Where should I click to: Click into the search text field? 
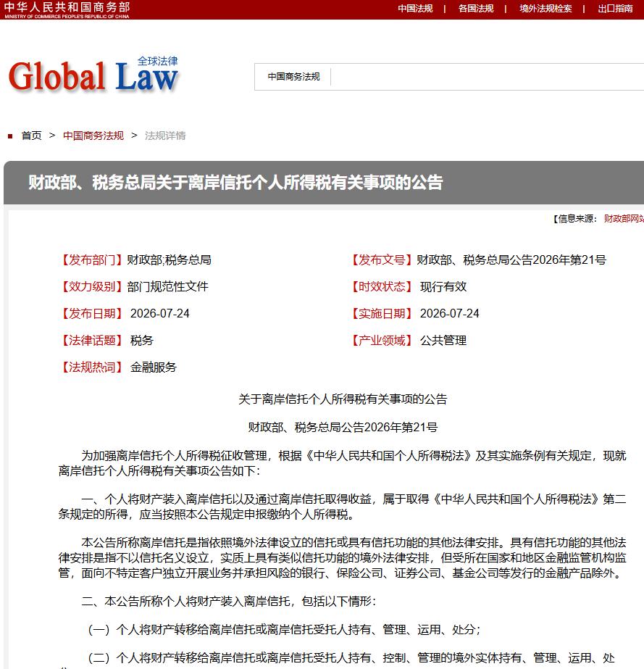tap(487, 77)
